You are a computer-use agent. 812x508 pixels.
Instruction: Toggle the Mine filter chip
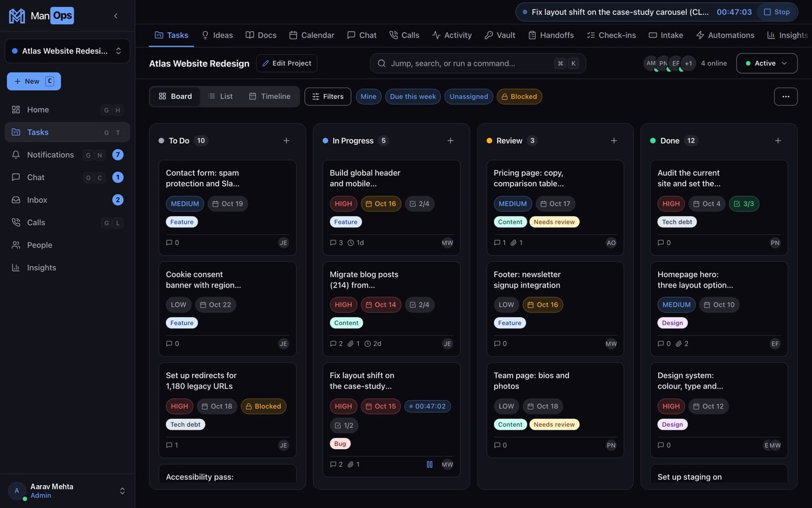click(x=368, y=97)
